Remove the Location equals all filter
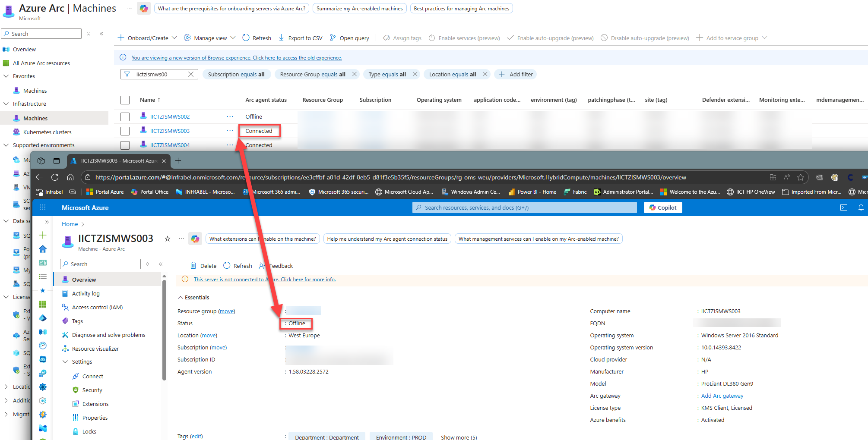The image size is (868, 440). click(x=485, y=74)
